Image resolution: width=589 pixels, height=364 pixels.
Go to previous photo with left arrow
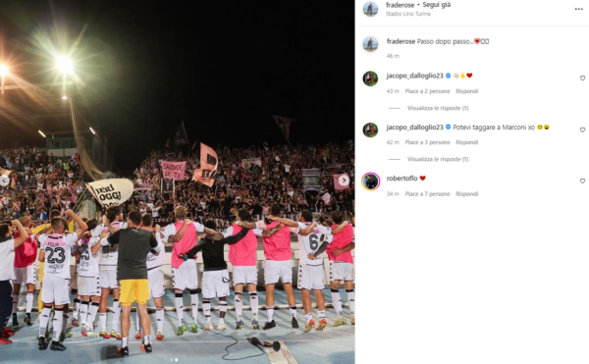(4, 181)
